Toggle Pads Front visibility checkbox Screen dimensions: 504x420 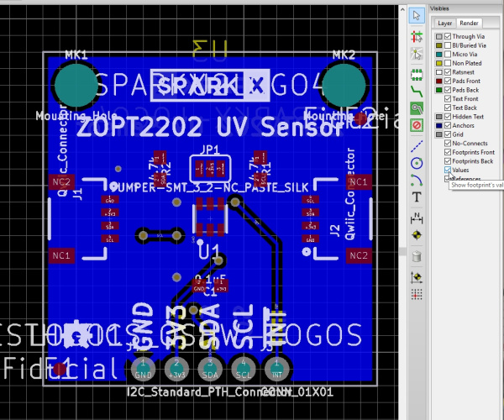coord(448,81)
